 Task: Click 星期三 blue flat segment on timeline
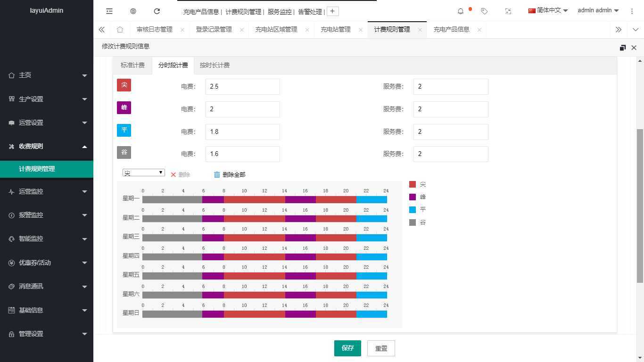point(372,238)
